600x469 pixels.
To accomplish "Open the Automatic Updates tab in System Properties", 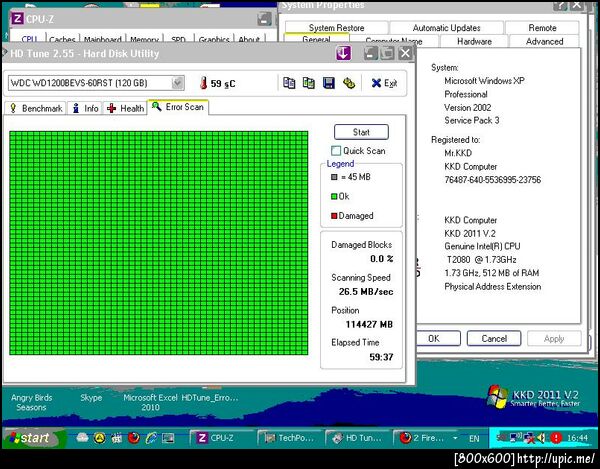I will coord(446,28).
